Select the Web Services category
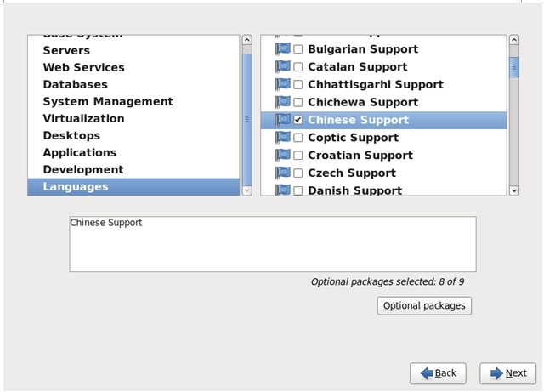Screen dimensions: 544x392 133,68
